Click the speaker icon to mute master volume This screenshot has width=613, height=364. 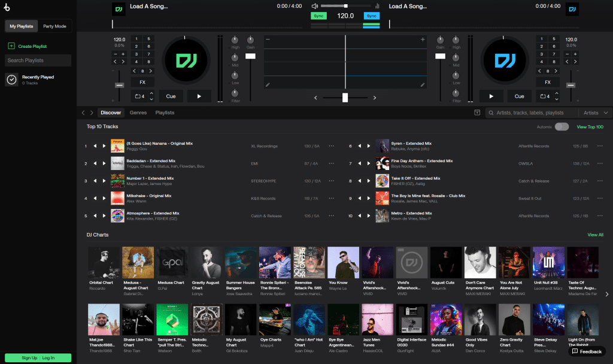pos(314,7)
